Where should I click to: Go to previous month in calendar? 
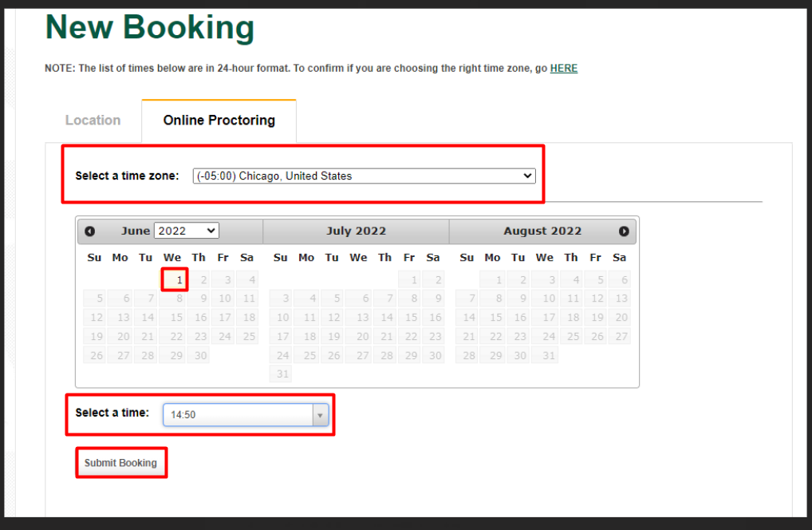(89, 231)
